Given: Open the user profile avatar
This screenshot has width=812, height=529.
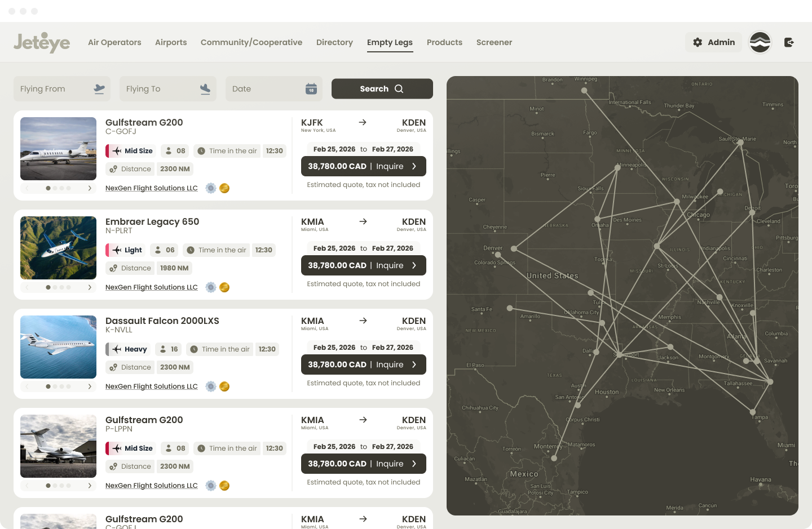Looking at the screenshot, I should click(760, 42).
